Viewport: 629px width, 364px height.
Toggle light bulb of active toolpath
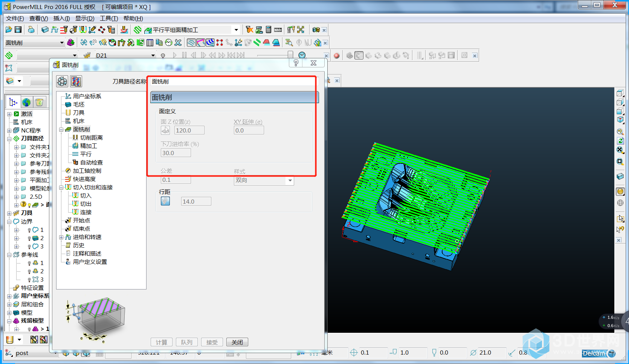coord(29,205)
